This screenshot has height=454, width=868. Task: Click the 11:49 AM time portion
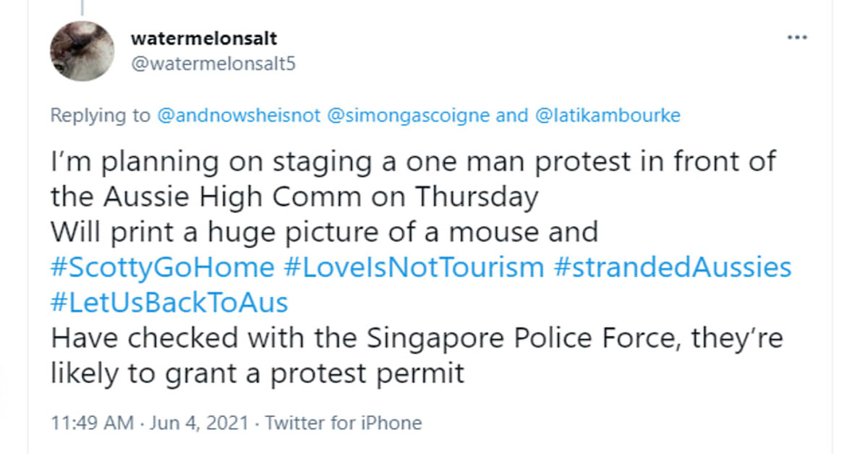tap(92, 422)
